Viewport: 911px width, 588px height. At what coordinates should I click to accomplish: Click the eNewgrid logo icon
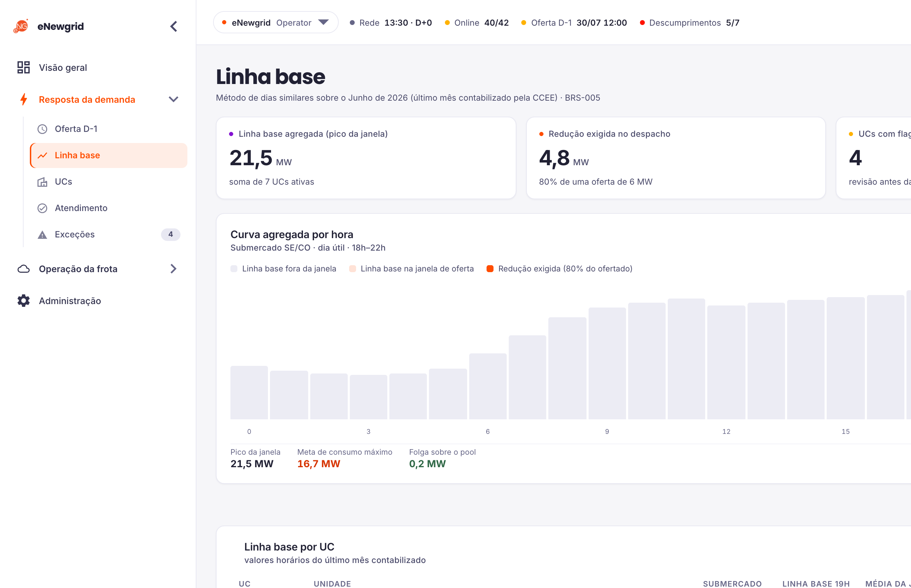21,26
